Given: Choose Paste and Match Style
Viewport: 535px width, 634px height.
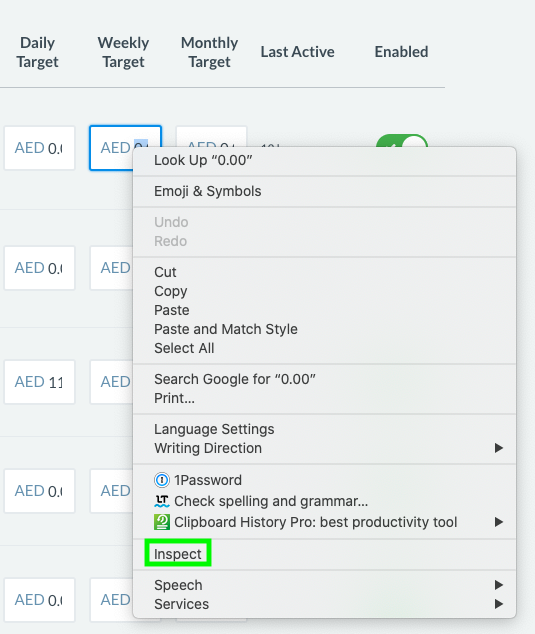Looking at the screenshot, I should (x=226, y=329).
